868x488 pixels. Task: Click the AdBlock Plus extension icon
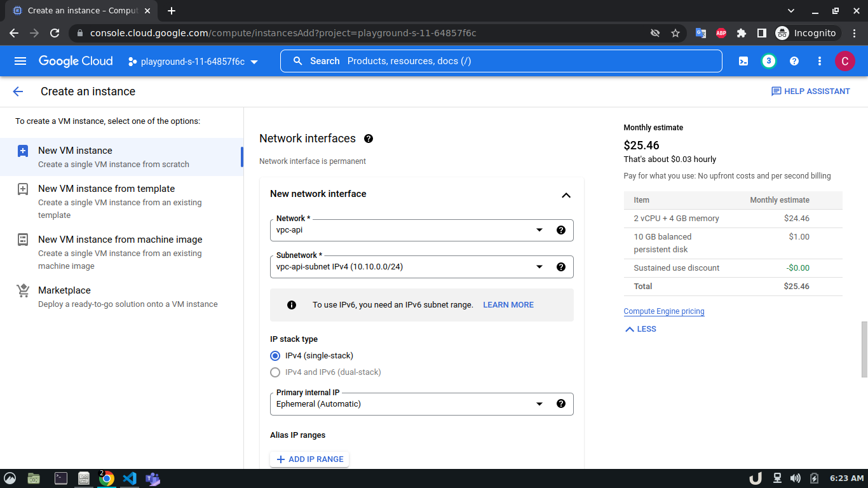721,33
